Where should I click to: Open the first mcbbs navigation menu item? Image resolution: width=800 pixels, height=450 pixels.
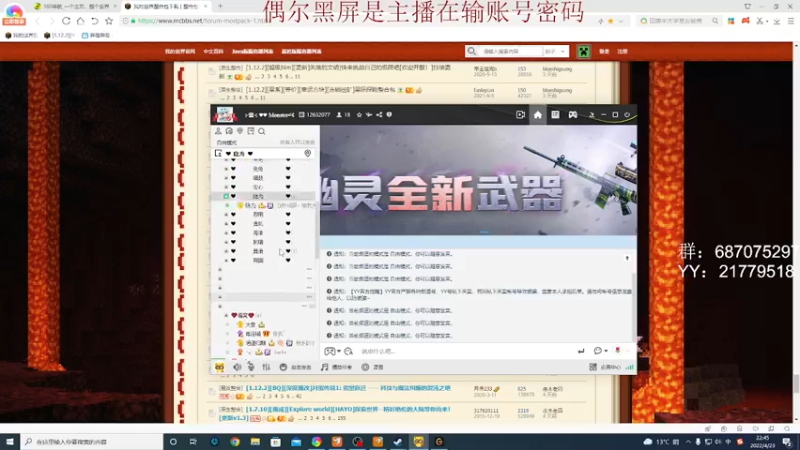[180, 52]
